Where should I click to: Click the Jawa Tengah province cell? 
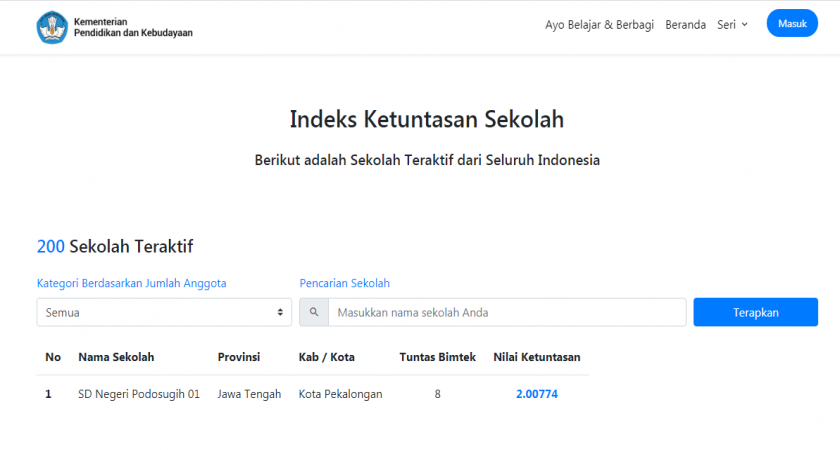[249, 394]
